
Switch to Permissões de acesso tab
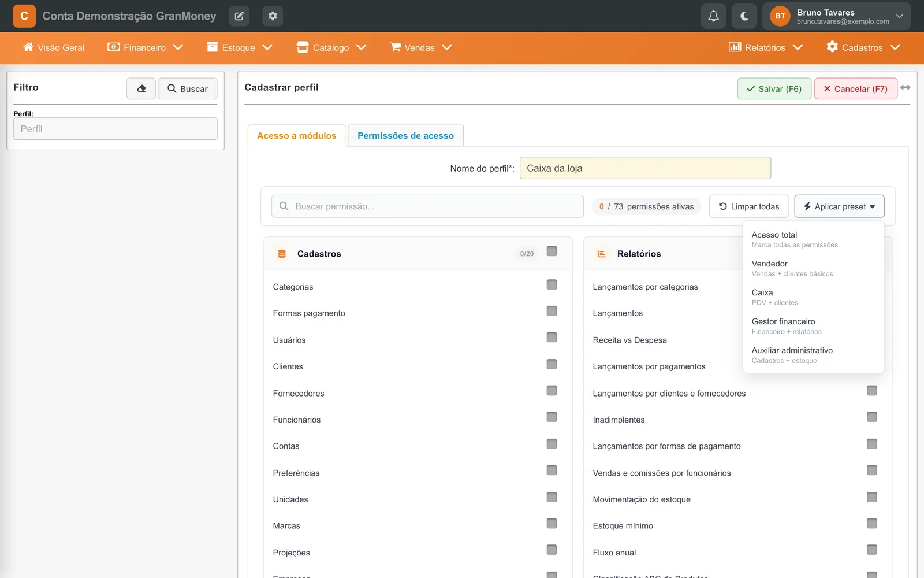tap(405, 136)
